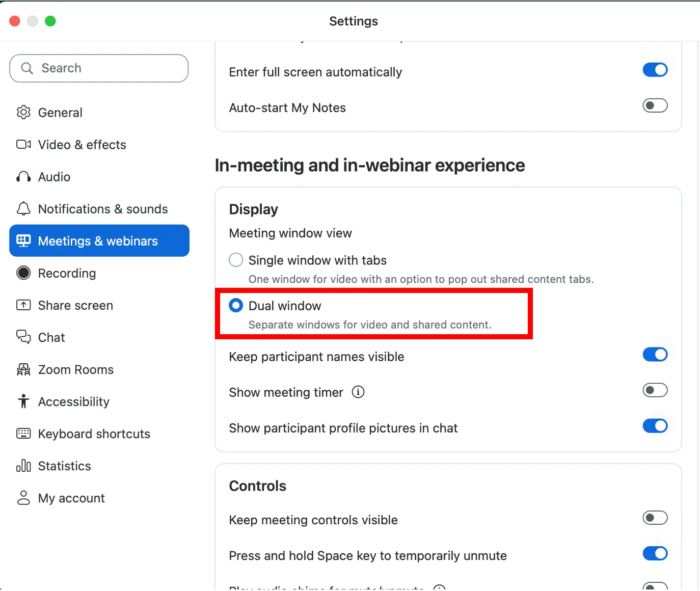
Task: Click the Notifications bell icon
Action: tap(23, 208)
